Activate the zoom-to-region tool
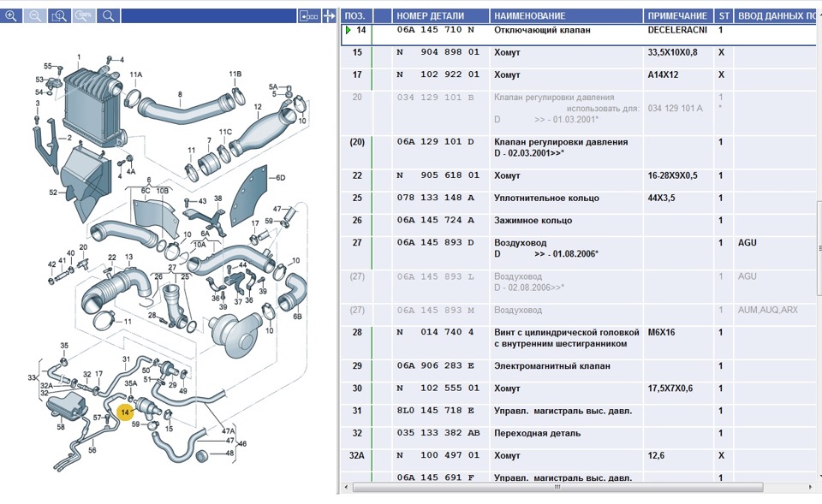822x504 pixels. click(x=59, y=15)
